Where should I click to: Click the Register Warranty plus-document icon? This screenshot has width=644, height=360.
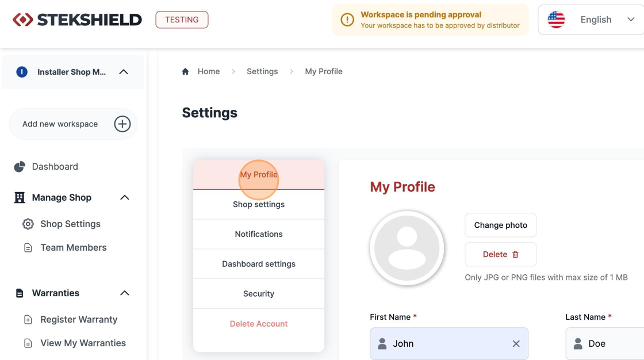click(28, 320)
